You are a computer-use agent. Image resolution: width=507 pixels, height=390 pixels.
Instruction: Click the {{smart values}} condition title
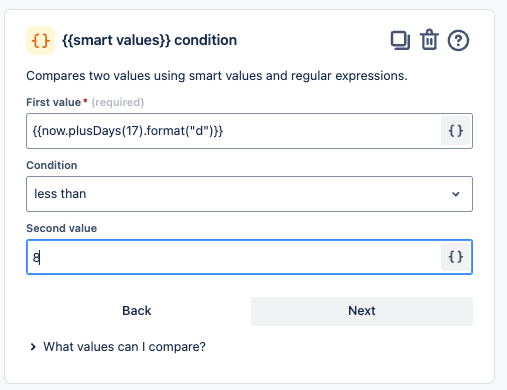pyautogui.click(x=149, y=40)
